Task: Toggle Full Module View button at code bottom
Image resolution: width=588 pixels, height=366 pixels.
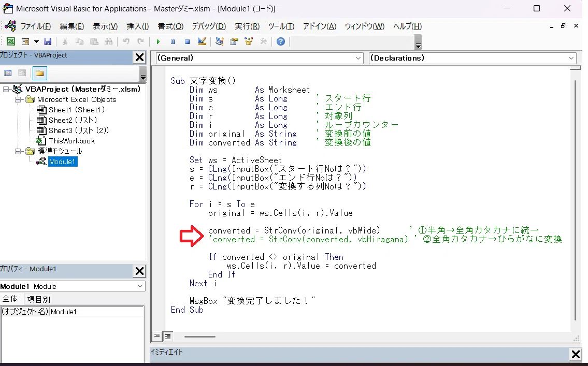Action: pyautogui.click(x=168, y=336)
